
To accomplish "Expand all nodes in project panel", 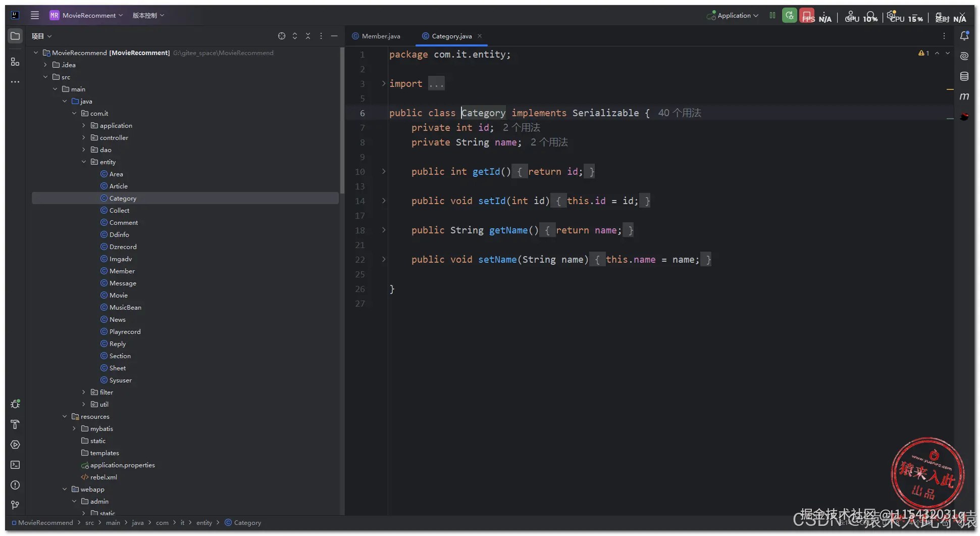I will [x=295, y=36].
